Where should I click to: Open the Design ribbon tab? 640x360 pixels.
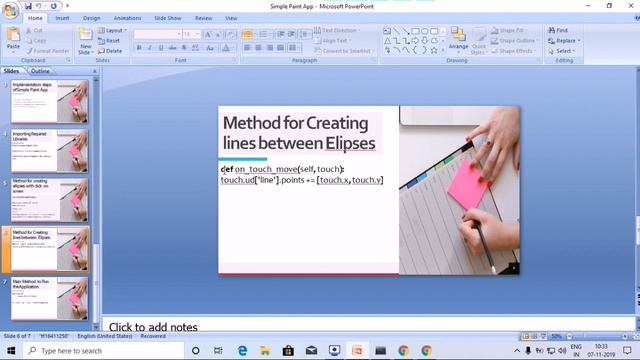tap(91, 18)
